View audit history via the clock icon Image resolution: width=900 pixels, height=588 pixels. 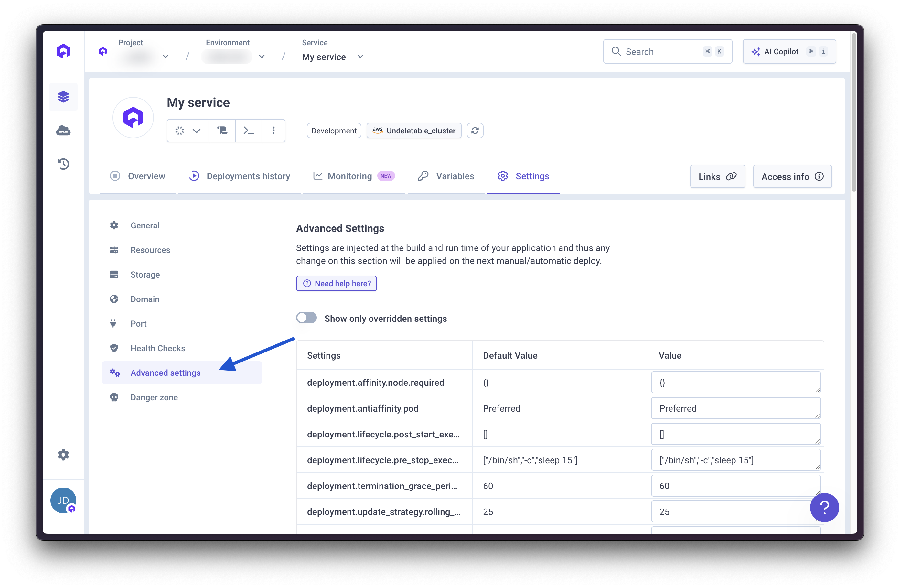click(x=63, y=163)
